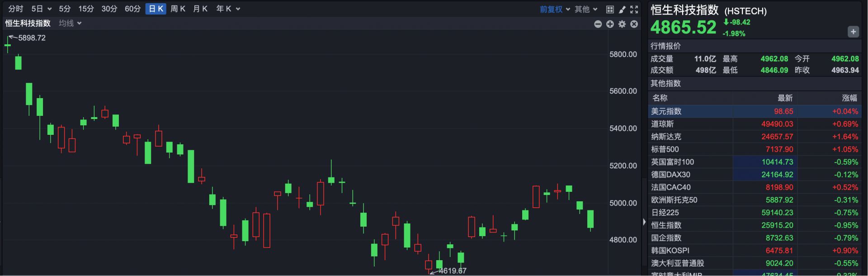The height and width of the screenshot is (276, 868).
Task: Select the 国企指数 row
Action: click(755, 238)
